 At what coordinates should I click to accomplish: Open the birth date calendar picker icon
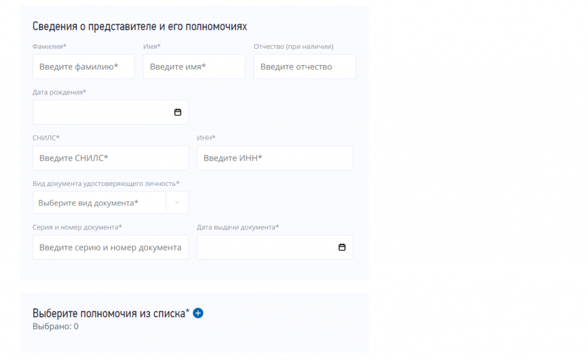[x=177, y=113]
